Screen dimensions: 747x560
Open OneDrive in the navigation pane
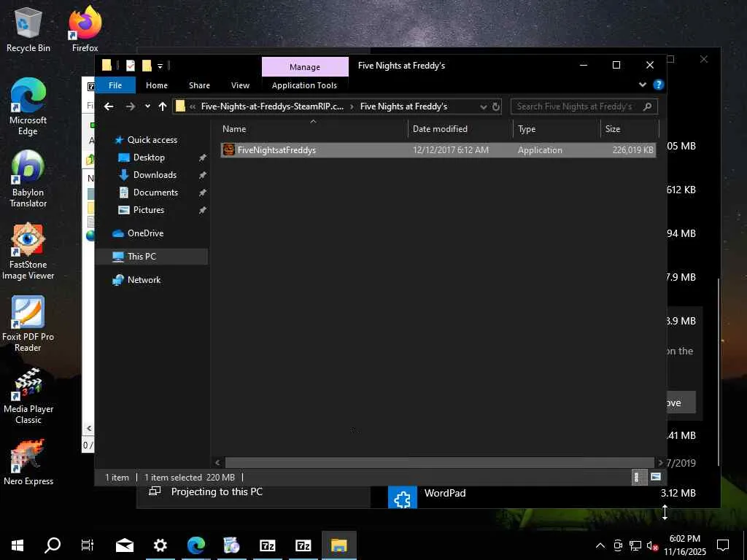145,233
